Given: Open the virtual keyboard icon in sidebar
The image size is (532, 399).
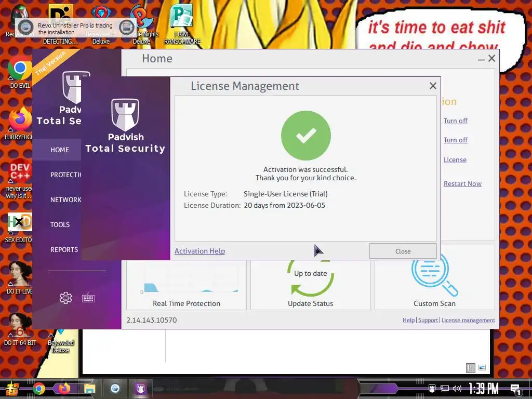Looking at the screenshot, I should pos(88,298).
